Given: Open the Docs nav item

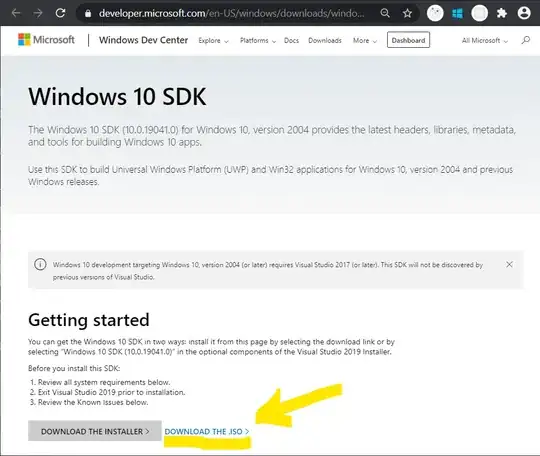Looking at the screenshot, I should tap(291, 41).
